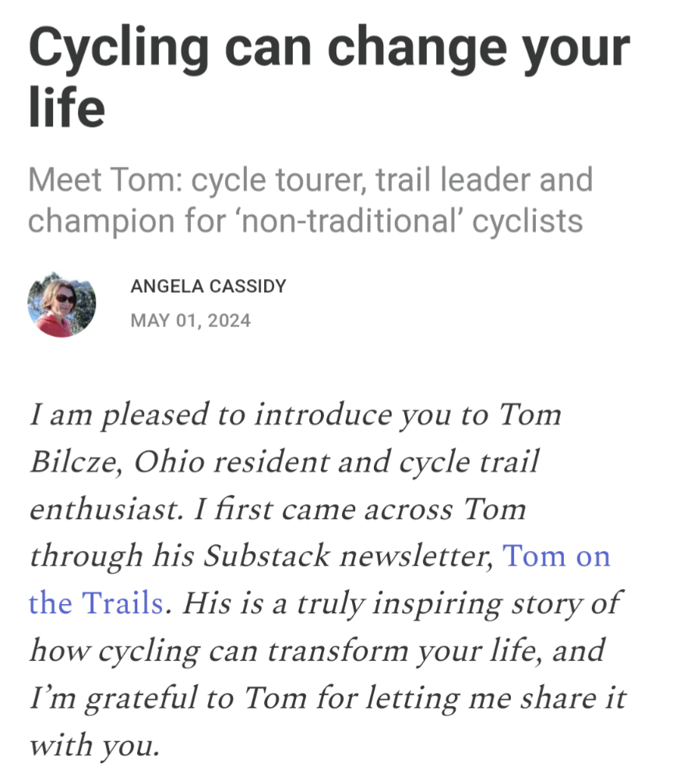The height and width of the screenshot is (784, 673).
Task: Click the word 'transform' in the paragraph
Action: [x=337, y=651]
